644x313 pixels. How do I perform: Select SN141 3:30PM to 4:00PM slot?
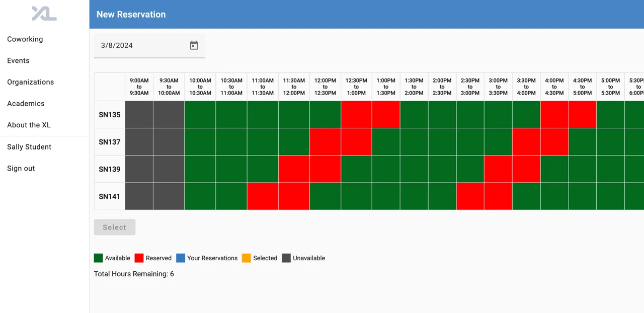(526, 196)
